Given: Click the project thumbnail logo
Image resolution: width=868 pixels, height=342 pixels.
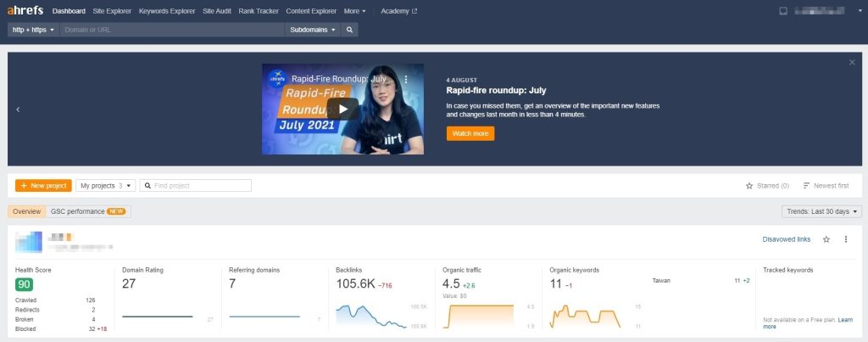Looking at the screenshot, I should tap(29, 242).
